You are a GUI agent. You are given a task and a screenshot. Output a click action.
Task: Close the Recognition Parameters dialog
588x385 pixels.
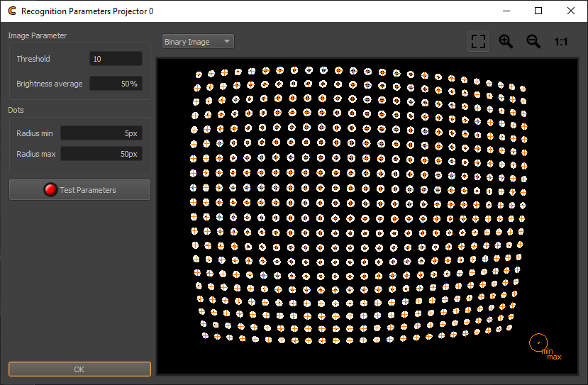571,11
